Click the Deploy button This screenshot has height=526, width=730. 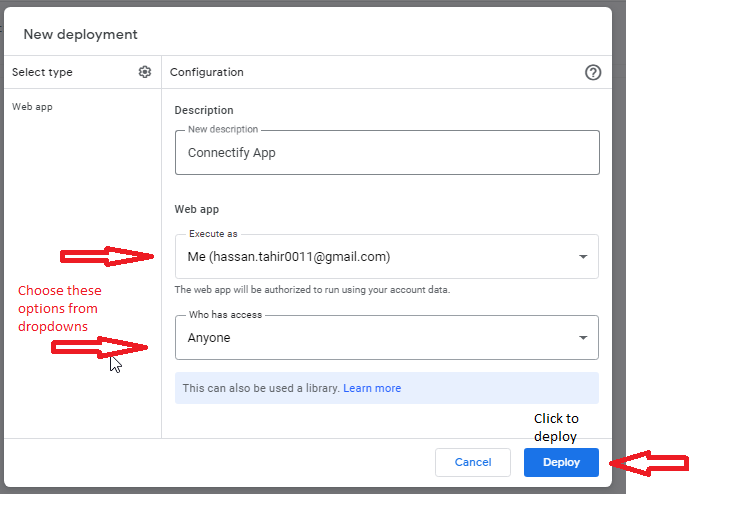[x=561, y=462]
